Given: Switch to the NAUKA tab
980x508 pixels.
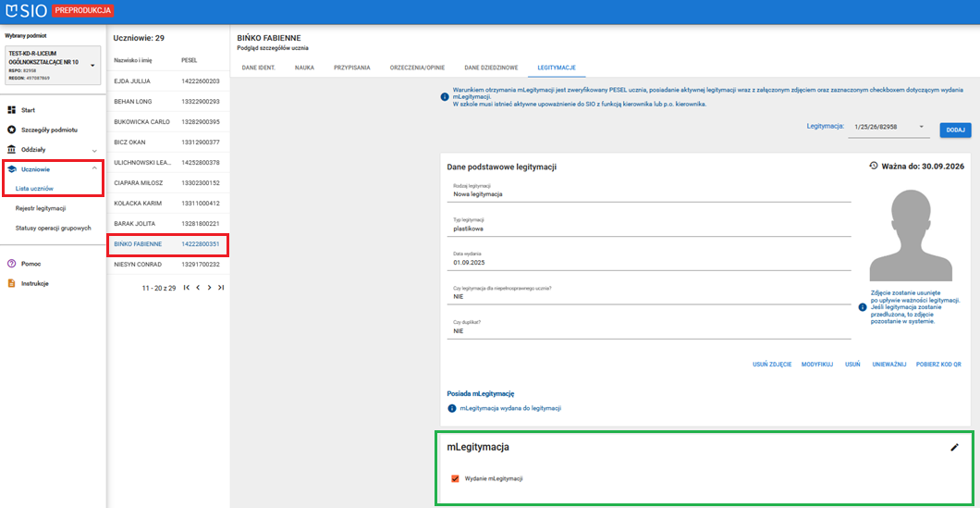Looking at the screenshot, I should [304, 68].
